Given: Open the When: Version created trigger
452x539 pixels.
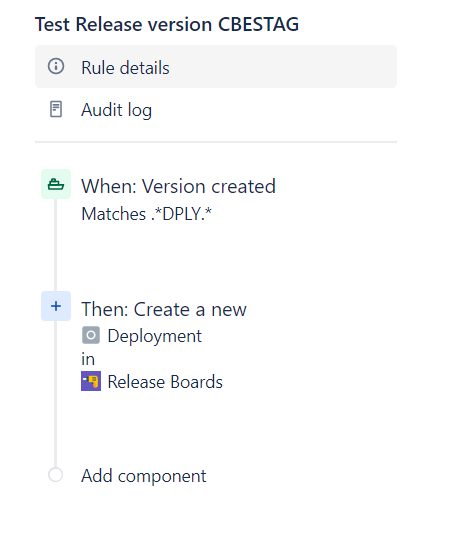Looking at the screenshot, I should 178,186.
